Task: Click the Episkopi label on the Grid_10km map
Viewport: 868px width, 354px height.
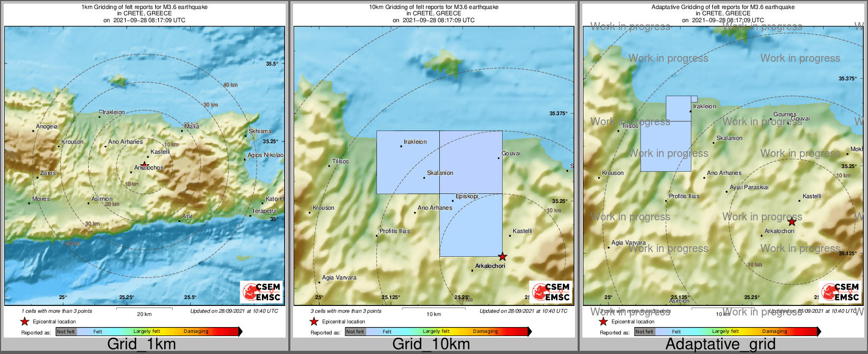Action: (x=467, y=196)
